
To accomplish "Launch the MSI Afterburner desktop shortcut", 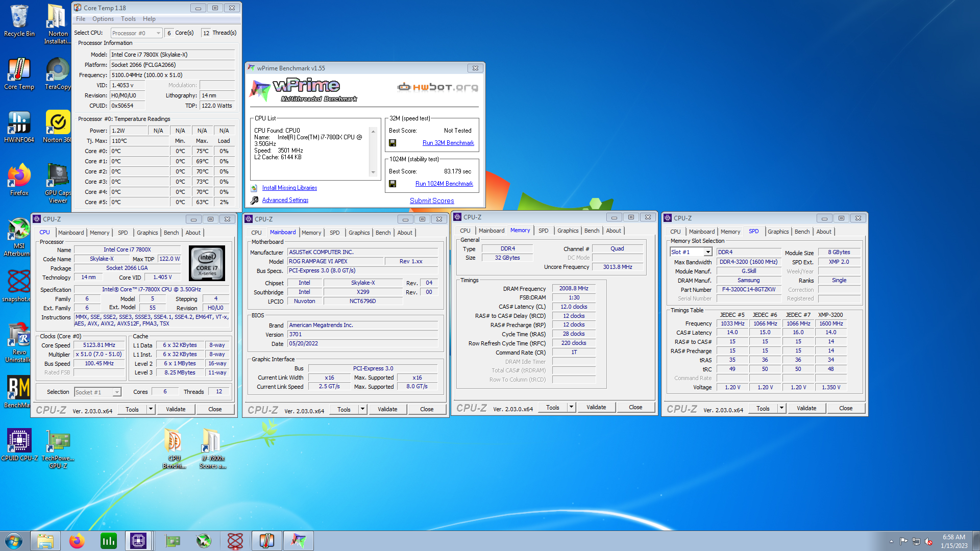I will coord(19,237).
